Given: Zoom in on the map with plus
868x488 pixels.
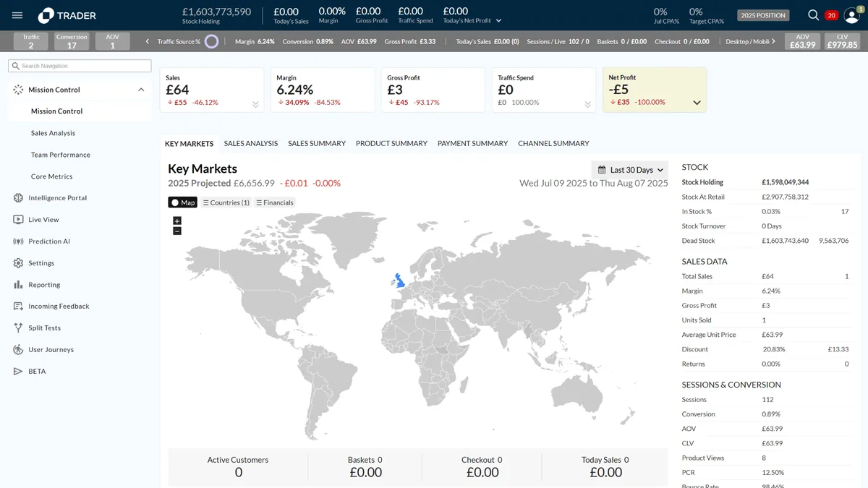Looking at the screenshot, I should [177, 221].
